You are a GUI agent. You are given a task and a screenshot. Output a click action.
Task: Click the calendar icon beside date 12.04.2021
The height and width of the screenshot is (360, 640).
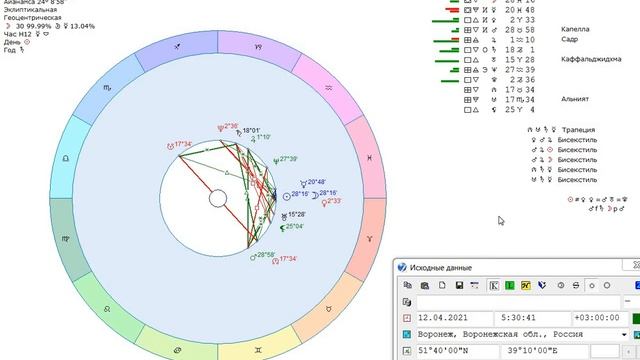[407, 318]
